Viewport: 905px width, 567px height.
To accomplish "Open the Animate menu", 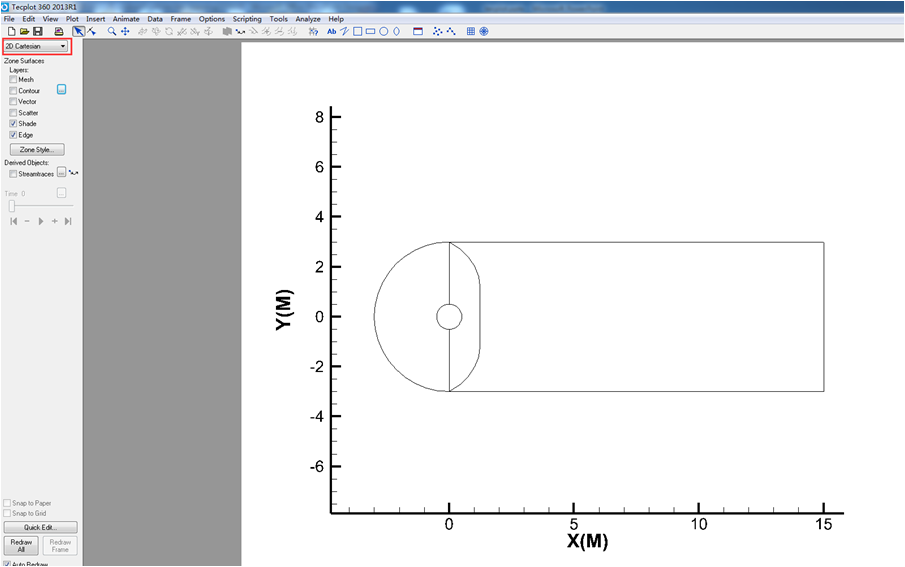I will tap(126, 19).
